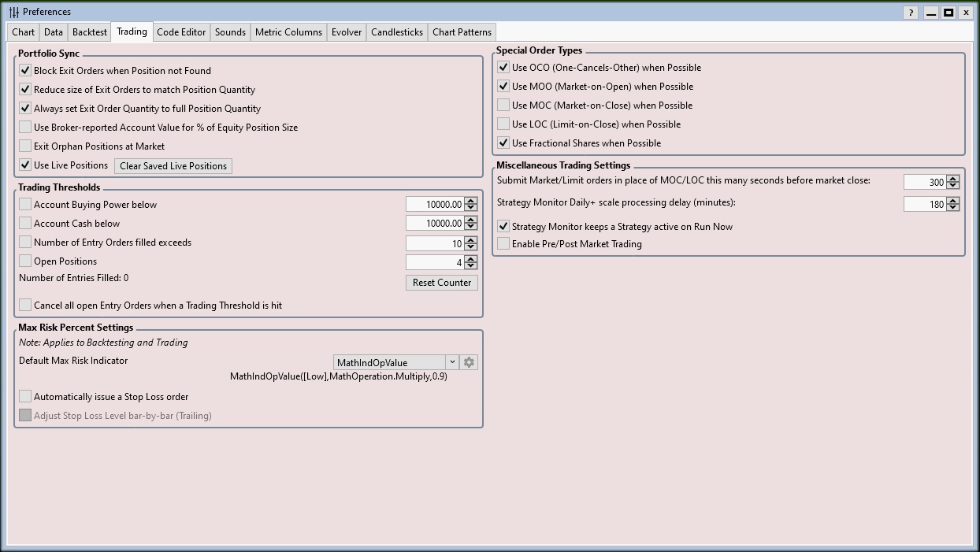Increase MOC/LOC seconds before close spinner
Screen dimensions: 980x552
(x=952, y=179)
